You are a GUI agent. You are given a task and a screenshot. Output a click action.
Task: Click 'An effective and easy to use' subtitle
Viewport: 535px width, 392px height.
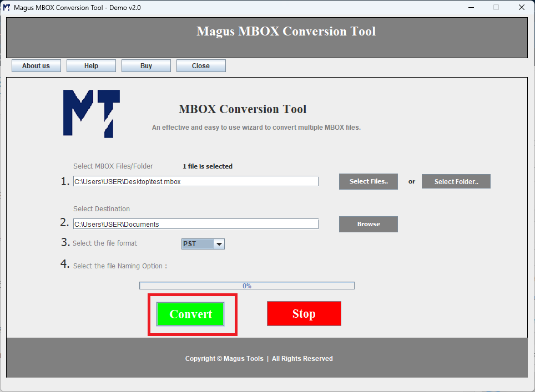click(x=256, y=128)
